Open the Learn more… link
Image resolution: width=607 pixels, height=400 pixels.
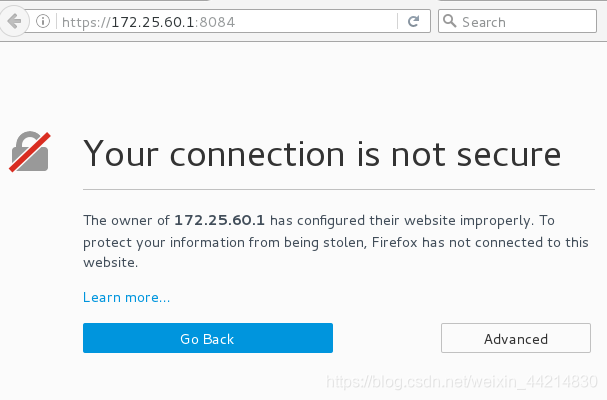coord(126,297)
